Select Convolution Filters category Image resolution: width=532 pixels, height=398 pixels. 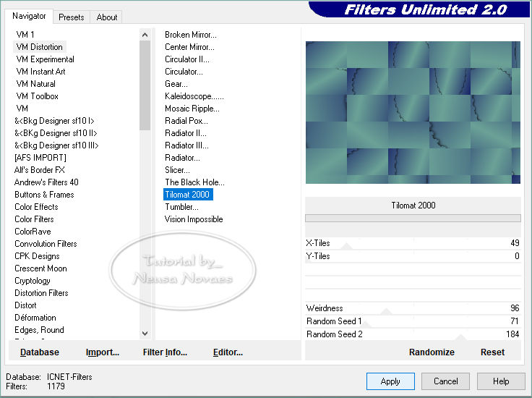coord(46,244)
